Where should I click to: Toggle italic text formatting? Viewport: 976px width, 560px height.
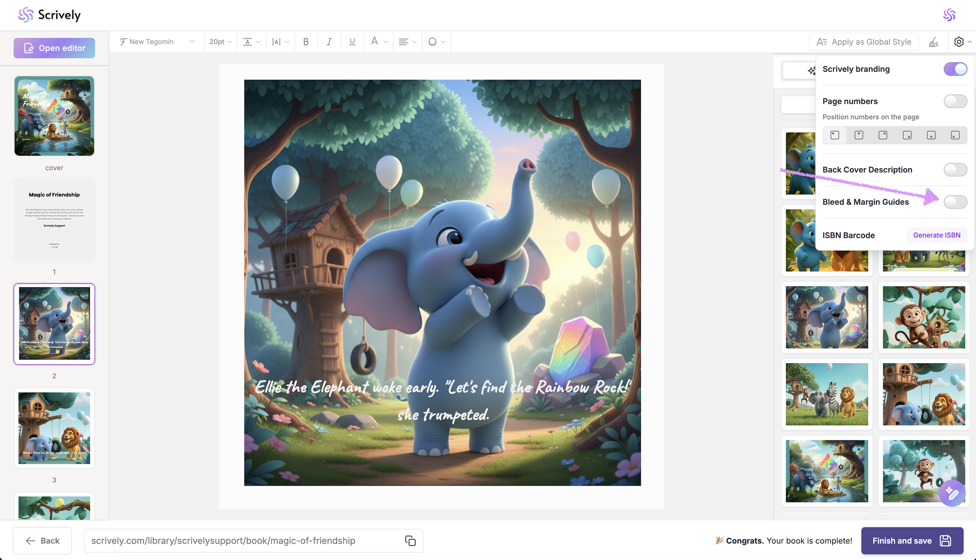(x=329, y=42)
